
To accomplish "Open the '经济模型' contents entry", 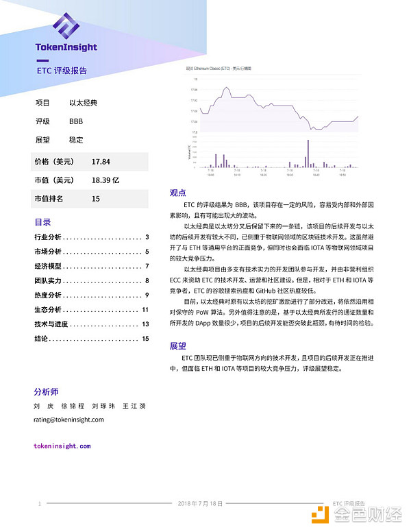I will click(x=92, y=266).
